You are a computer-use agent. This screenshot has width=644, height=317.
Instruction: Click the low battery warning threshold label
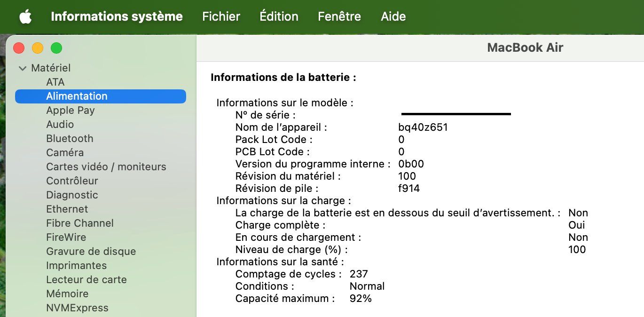coord(398,213)
